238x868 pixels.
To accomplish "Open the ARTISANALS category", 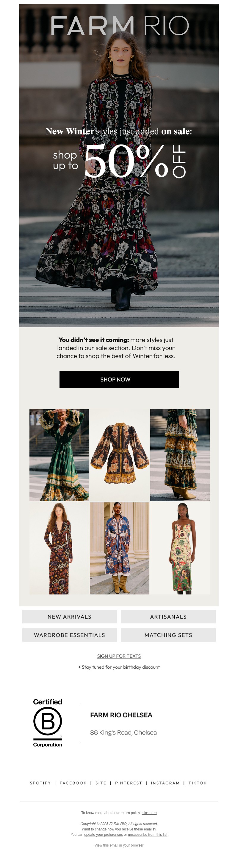I will [x=168, y=617].
